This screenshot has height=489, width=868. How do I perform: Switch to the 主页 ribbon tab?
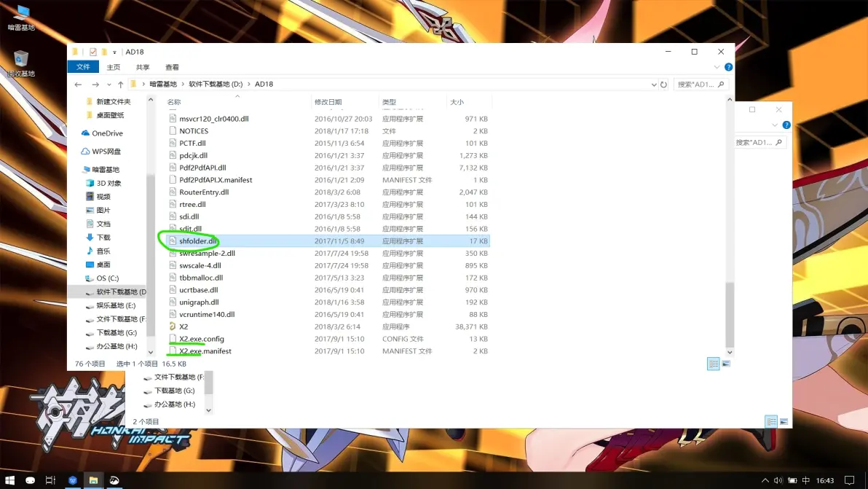(x=114, y=67)
